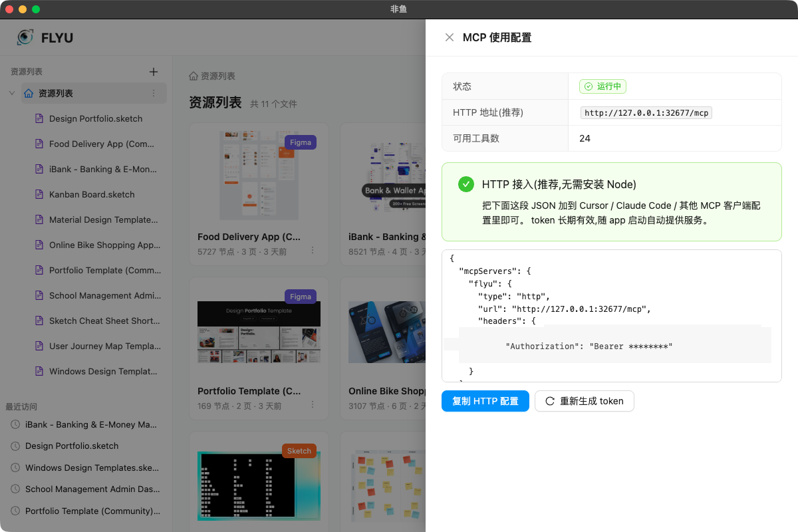Viewport: 798px width, 532px height.
Task: Click inside the JSON configuration code box
Action: [612, 316]
